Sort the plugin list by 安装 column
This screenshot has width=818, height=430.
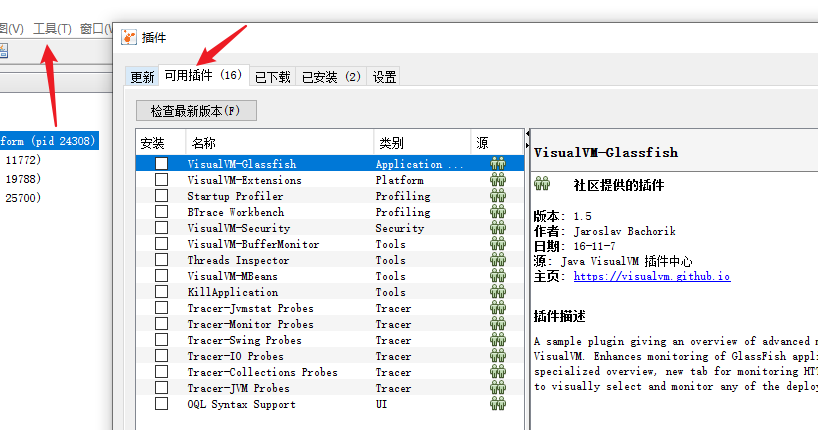(161, 142)
